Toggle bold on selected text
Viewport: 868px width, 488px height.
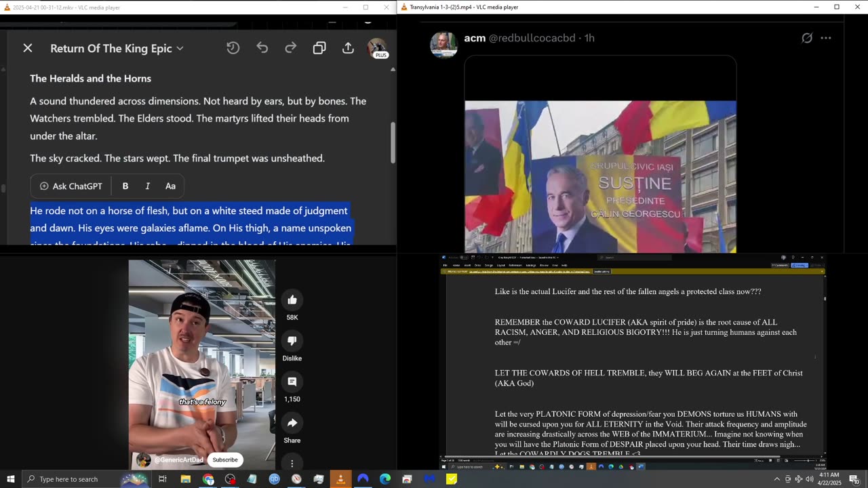point(125,186)
